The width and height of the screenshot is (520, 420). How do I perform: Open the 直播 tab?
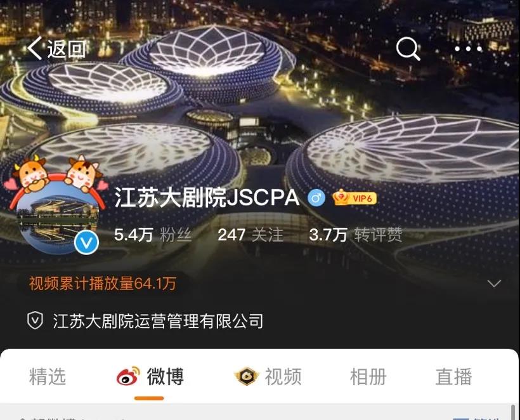click(x=453, y=376)
